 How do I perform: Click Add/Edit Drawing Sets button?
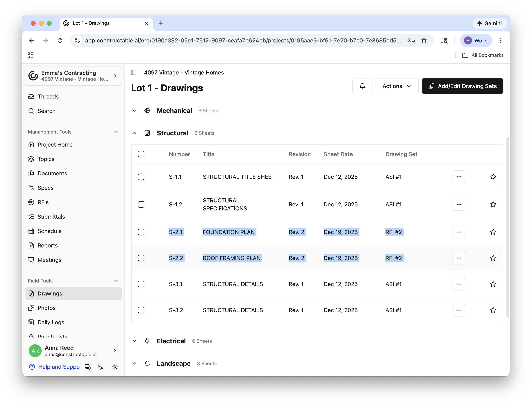coord(462,86)
